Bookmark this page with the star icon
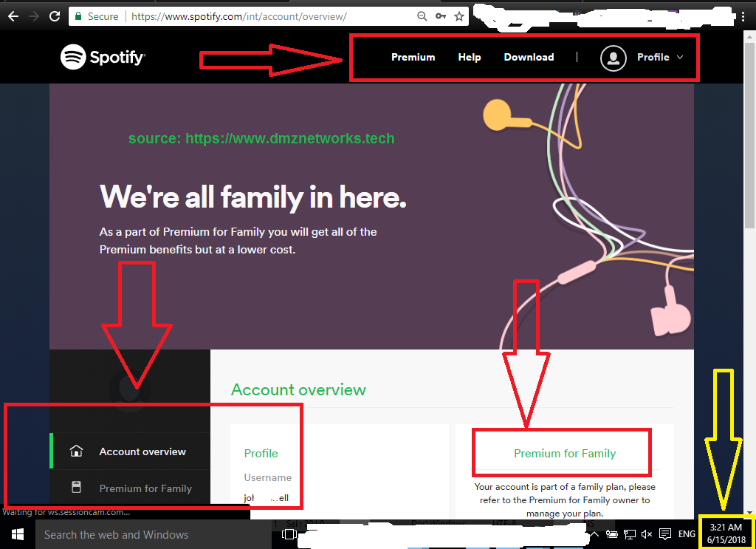Image resolution: width=756 pixels, height=549 pixels. tap(459, 16)
